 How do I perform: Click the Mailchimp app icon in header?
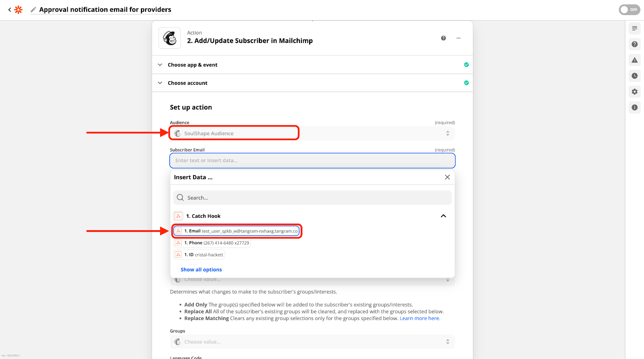tap(169, 38)
